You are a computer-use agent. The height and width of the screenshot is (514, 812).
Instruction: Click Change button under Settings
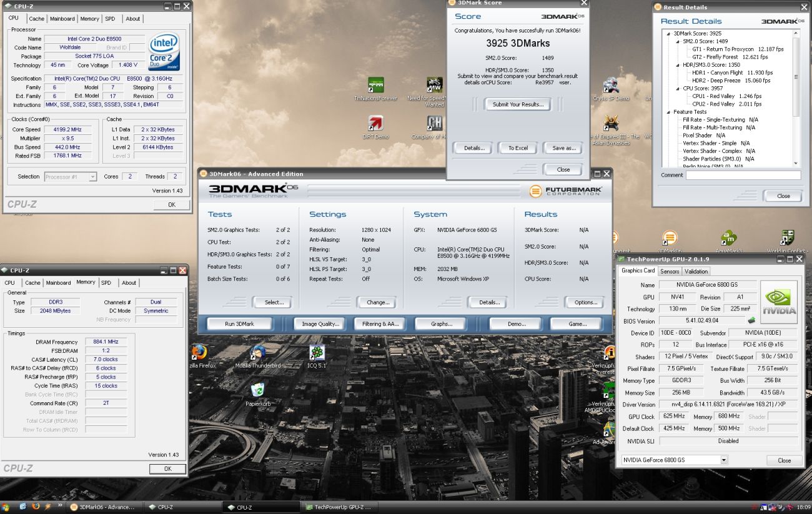click(x=377, y=302)
